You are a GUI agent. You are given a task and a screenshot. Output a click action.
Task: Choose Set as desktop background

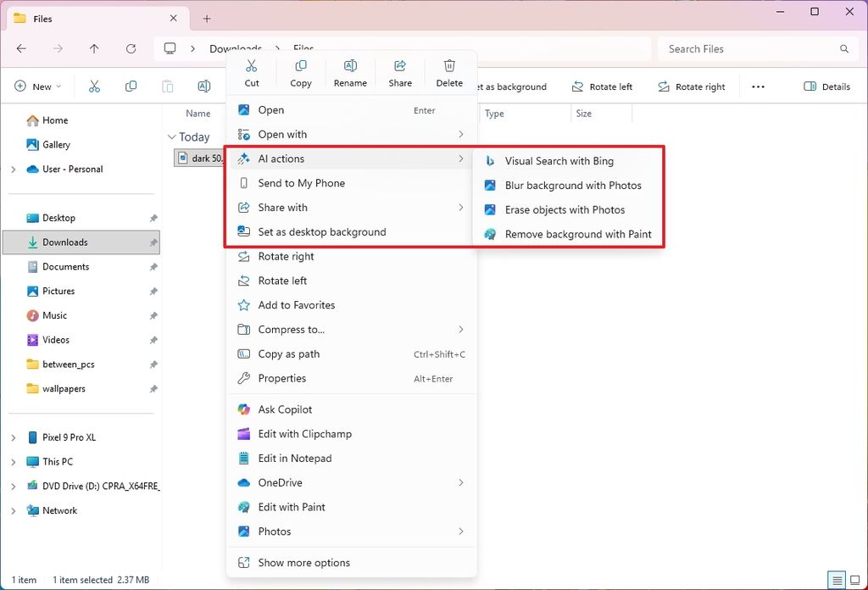(322, 231)
